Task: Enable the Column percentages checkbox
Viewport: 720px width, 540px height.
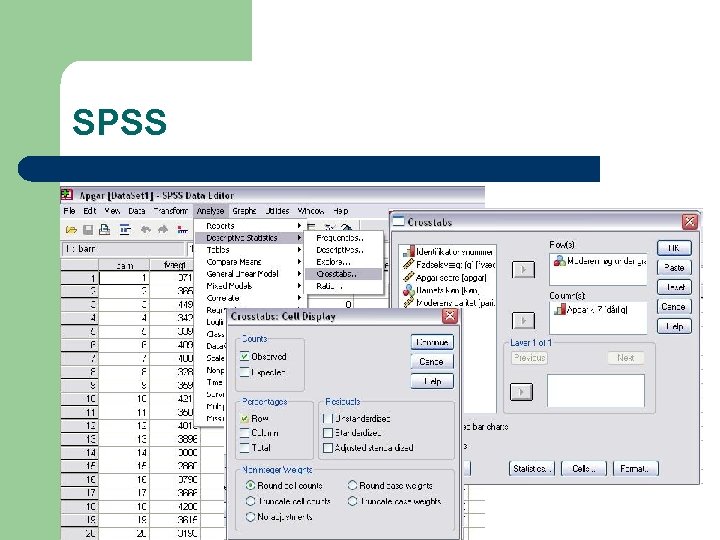Action: coord(244,433)
